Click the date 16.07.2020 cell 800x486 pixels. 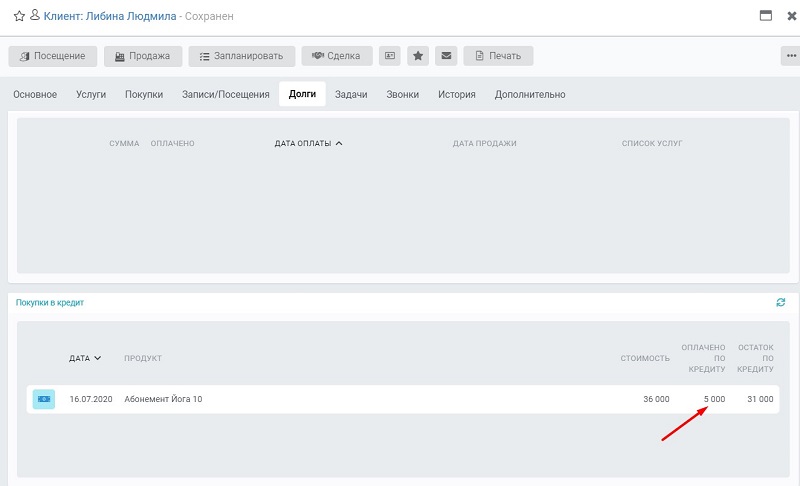(x=91, y=399)
